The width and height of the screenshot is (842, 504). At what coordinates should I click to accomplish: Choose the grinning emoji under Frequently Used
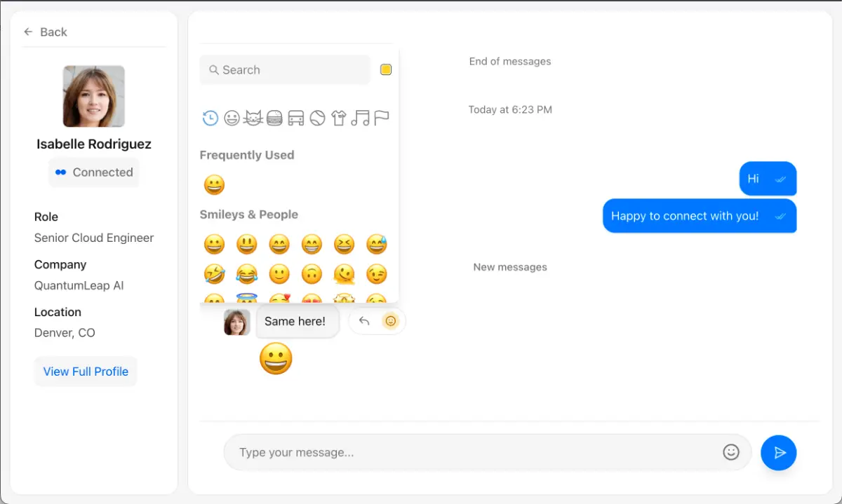point(214,185)
